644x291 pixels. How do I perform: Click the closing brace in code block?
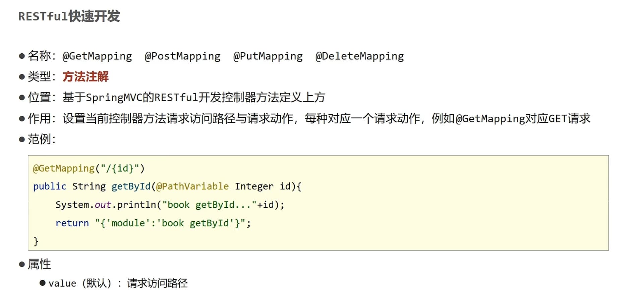[36, 241]
